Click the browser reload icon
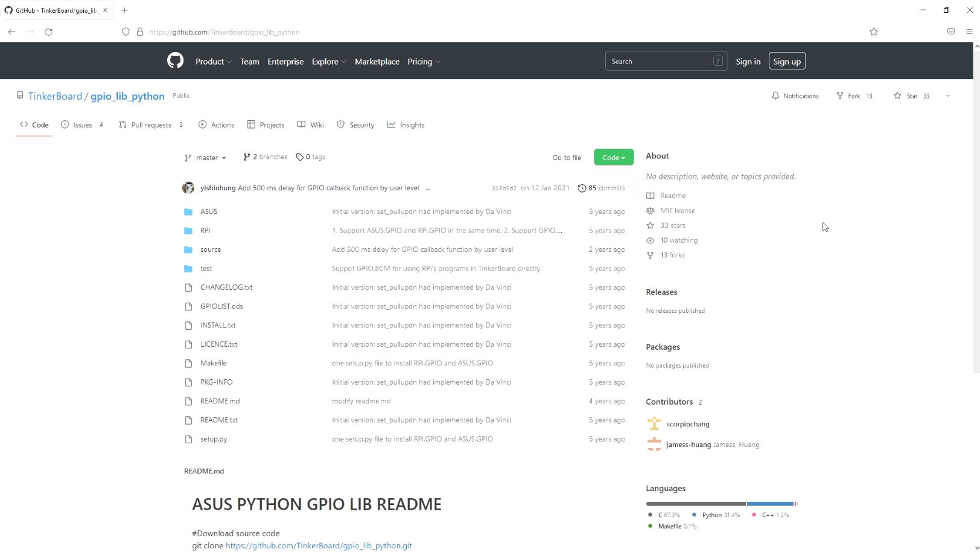 point(48,32)
